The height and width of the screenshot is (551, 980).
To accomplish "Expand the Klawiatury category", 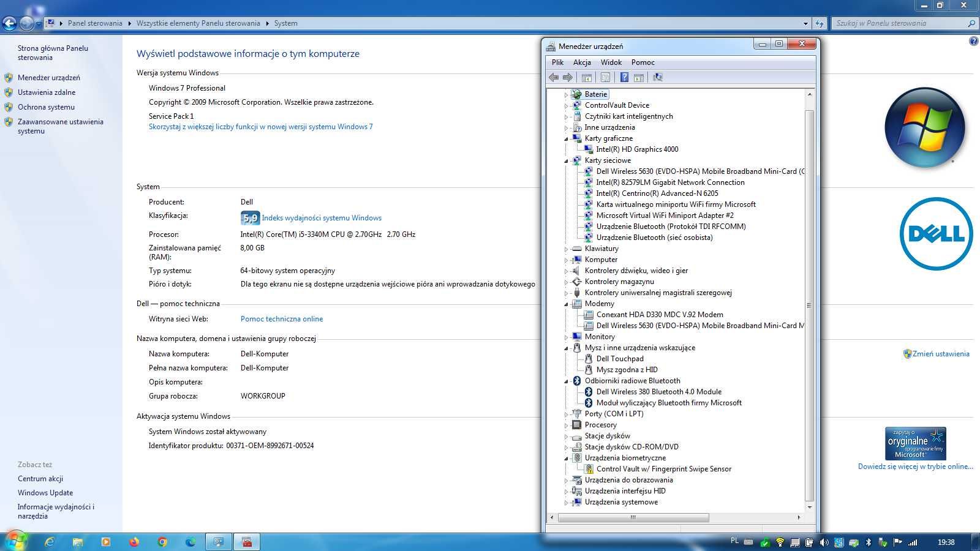I will pyautogui.click(x=566, y=249).
